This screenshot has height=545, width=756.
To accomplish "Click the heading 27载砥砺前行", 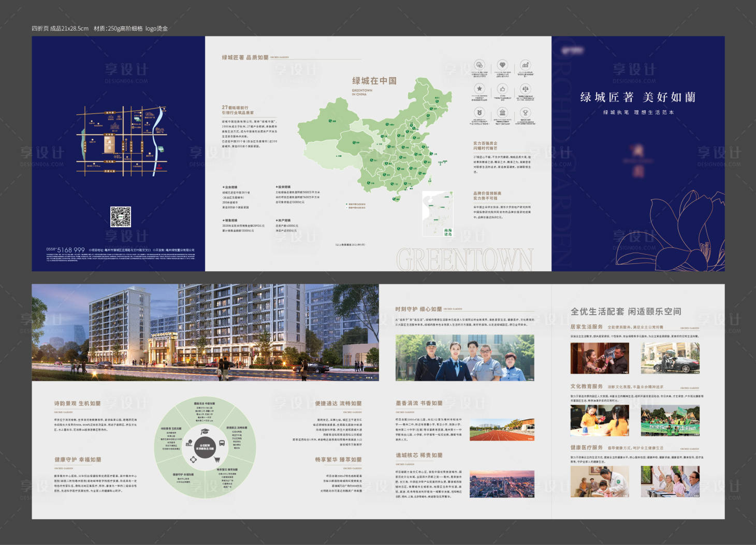I will click(x=235, y=108).
